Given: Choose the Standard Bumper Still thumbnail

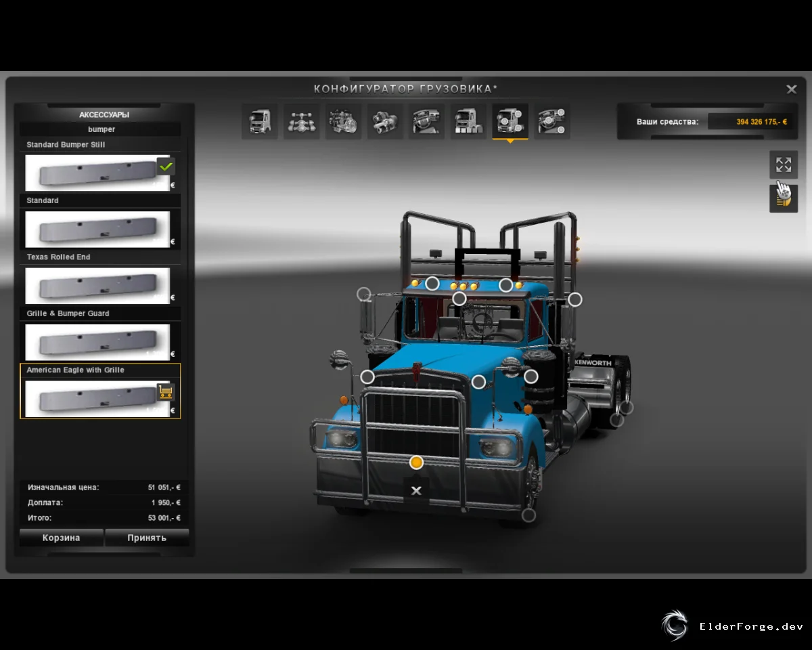Looking at the screenshot, I should [x=97, y=173].
